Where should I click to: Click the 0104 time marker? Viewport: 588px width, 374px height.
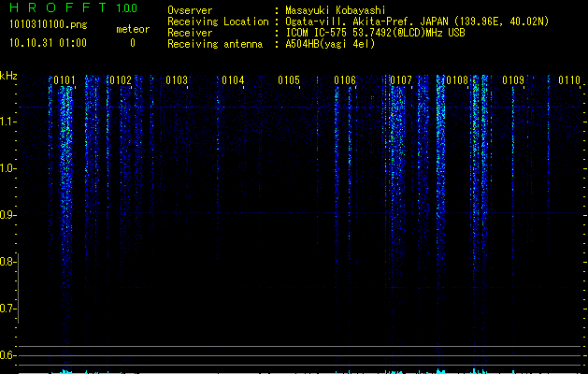pyautogui.click(x=233, y=80)
